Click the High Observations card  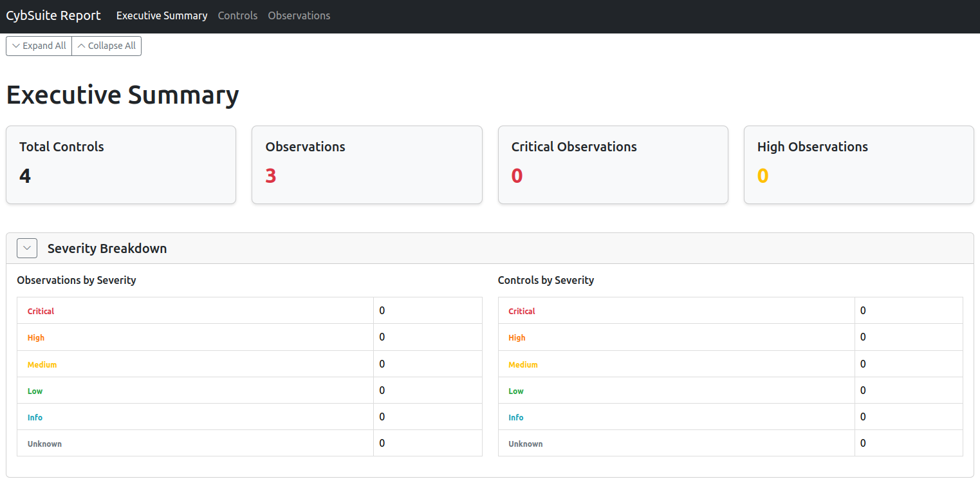coord(858,165)
